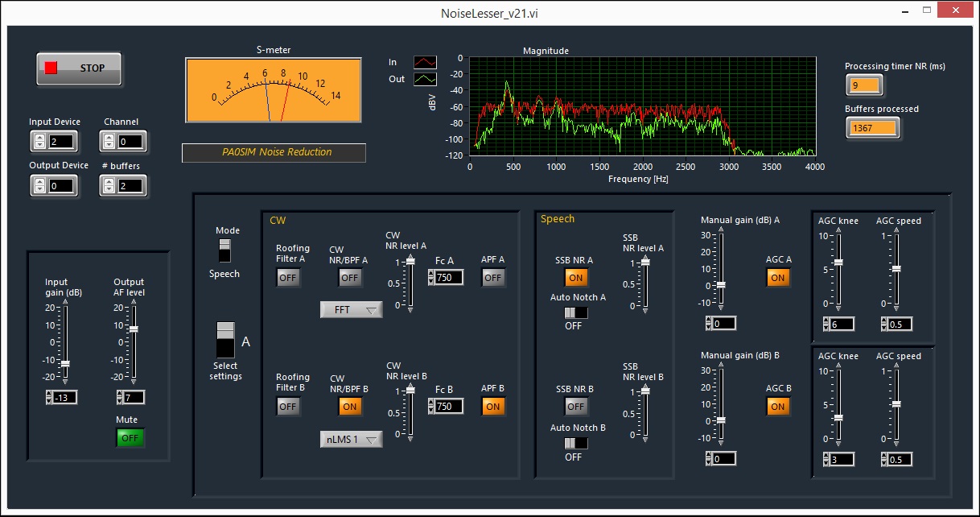Image resolution: width=980 pixels, height=517 pixels.
Task: Turn on Roofing Filter B
Action: click(288, 407)
